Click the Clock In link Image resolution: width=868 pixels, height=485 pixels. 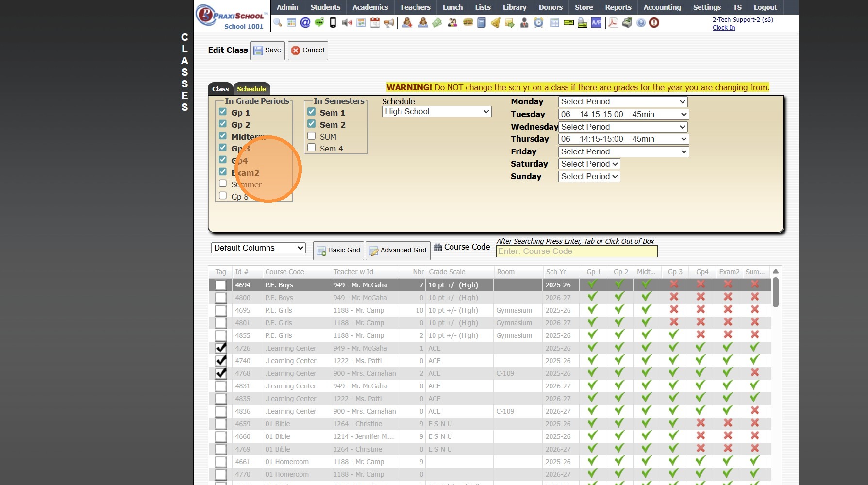pyautogui.click(x=723, y=28)
